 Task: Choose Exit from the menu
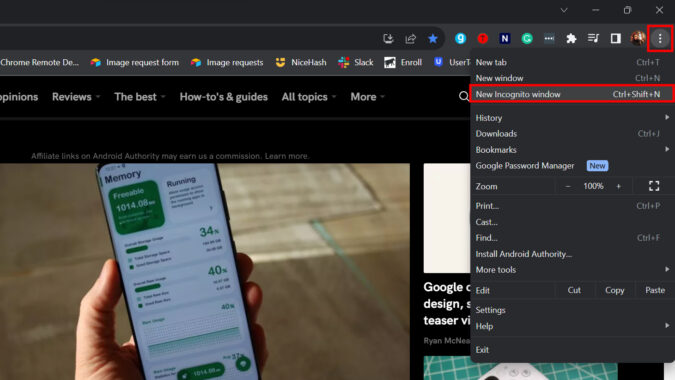coord(572,350)
